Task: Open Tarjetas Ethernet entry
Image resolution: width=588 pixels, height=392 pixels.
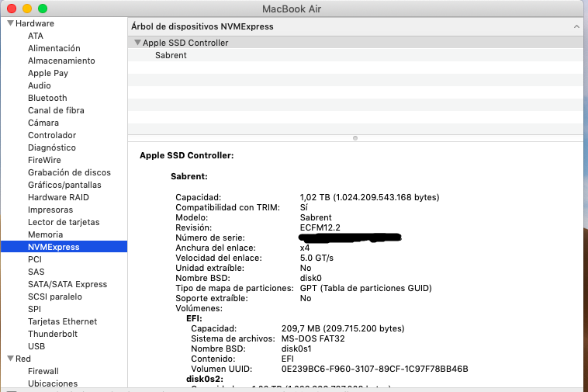Action: tap(62, 321)
